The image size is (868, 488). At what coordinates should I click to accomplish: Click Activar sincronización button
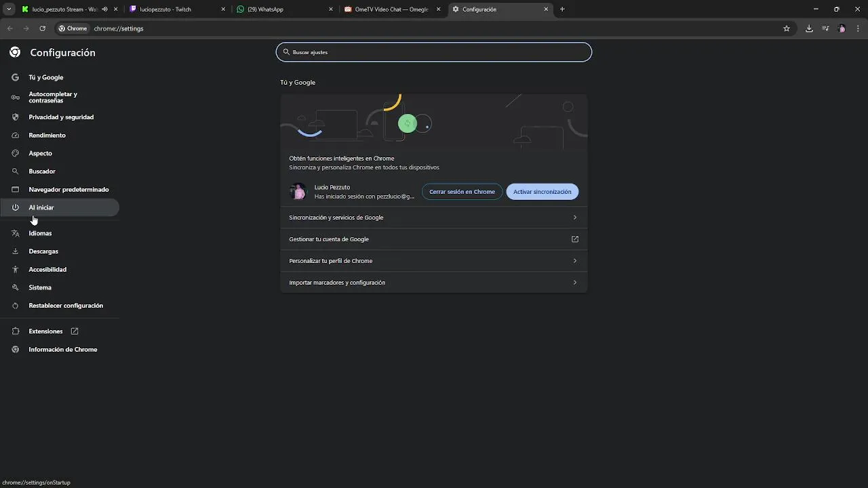pos(542,192)
